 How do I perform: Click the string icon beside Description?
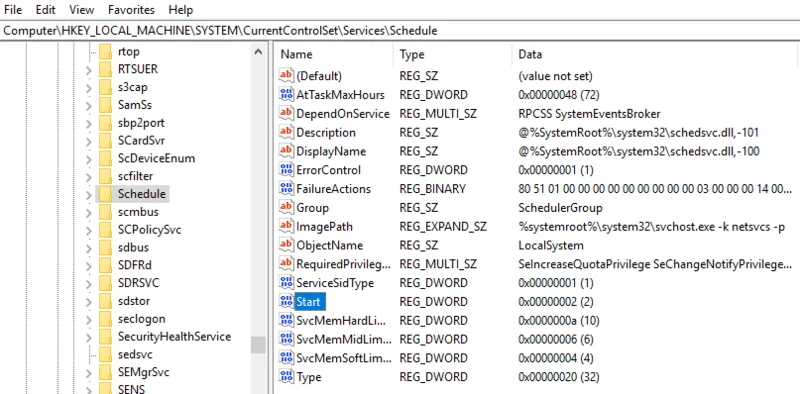287,132
